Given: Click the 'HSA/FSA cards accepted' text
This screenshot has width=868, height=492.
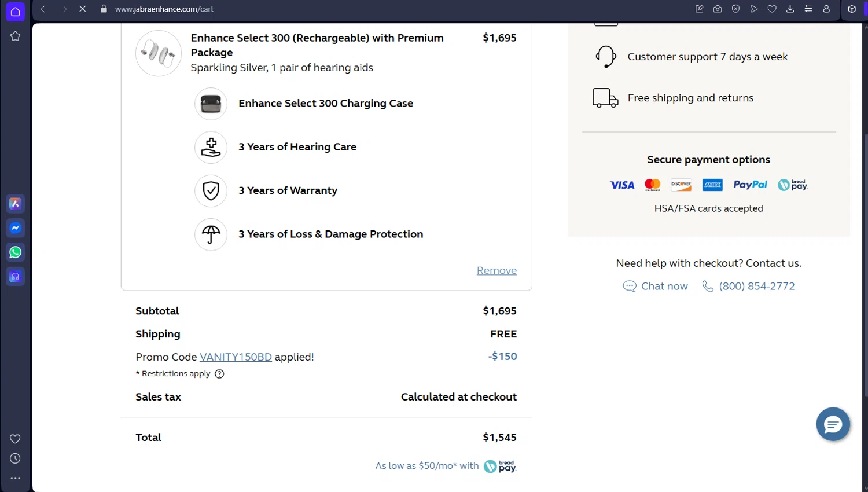Looking at the screenshot, I should coord(709,208).
